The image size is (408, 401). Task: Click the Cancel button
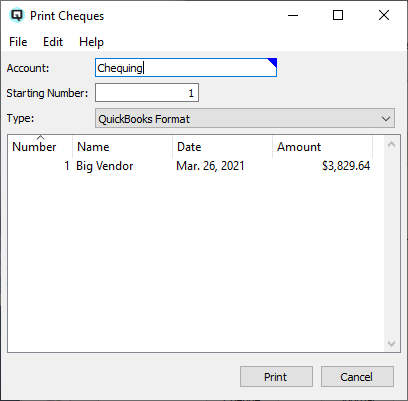pyautogui.click(x=357, y=377)
